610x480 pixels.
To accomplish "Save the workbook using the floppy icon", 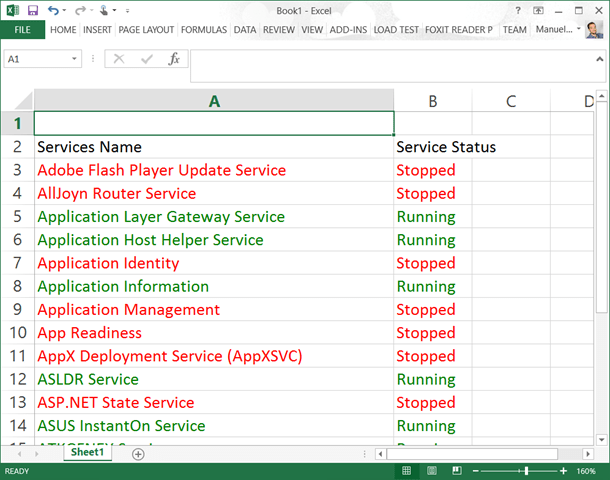I will coord(33,11).
